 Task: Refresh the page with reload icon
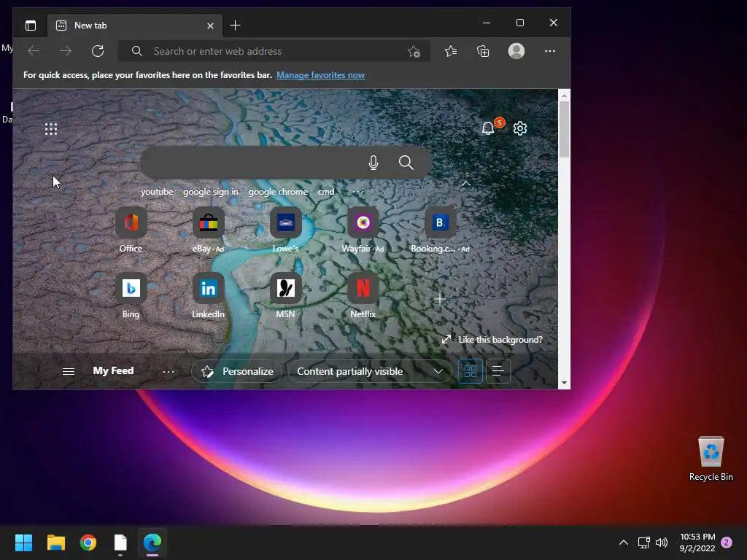tap(98, 51)
